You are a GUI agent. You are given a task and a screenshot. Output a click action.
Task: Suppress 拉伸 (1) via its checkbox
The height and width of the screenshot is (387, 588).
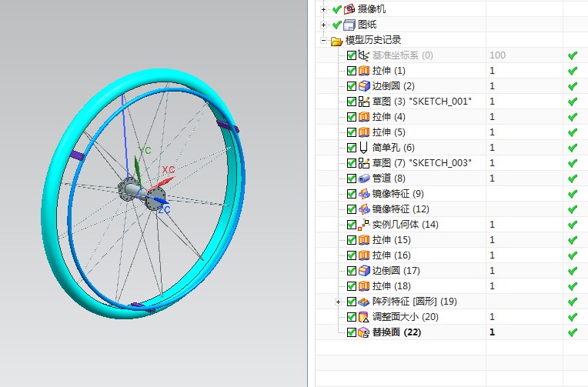(352, 71)
